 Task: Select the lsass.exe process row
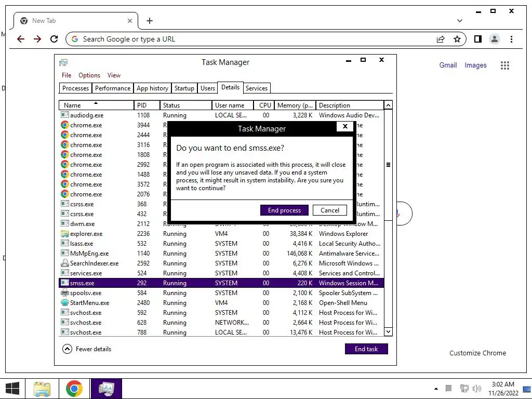(x=221, y=244)
